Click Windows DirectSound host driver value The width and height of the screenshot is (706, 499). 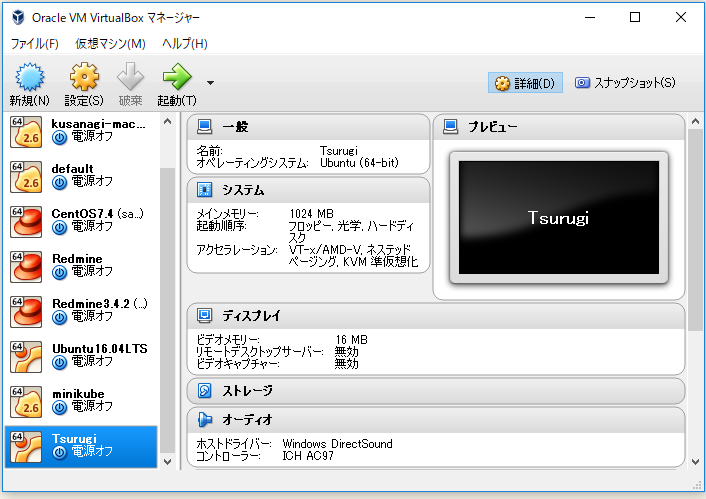pyautogui.click(x=338, y=444)
